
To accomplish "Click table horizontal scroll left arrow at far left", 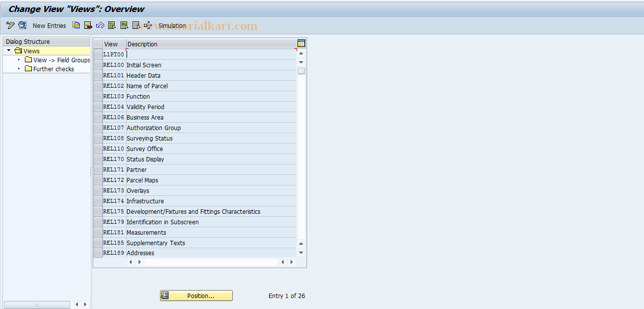I will pyautogui.click(x=131, y=262).
